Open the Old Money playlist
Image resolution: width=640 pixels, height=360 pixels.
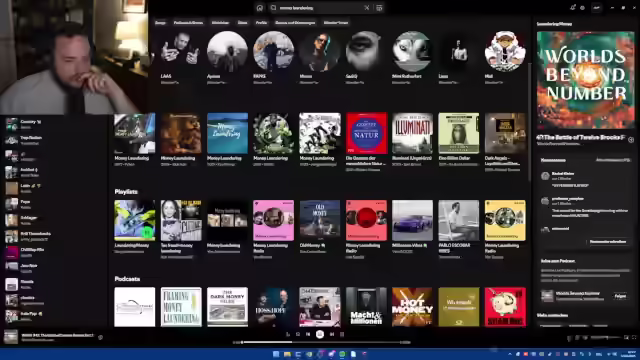320,220
